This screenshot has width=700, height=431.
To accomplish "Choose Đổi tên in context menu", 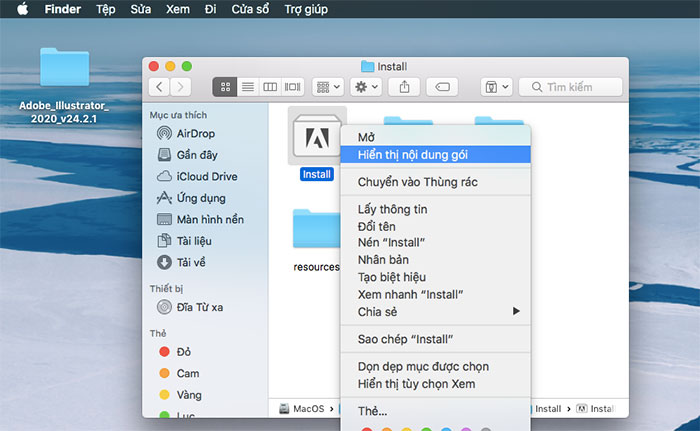I will tap(435, 226).
